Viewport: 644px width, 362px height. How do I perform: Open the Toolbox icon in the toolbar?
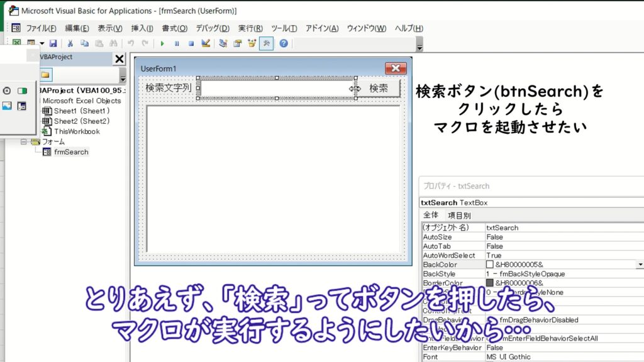[267, 43]
